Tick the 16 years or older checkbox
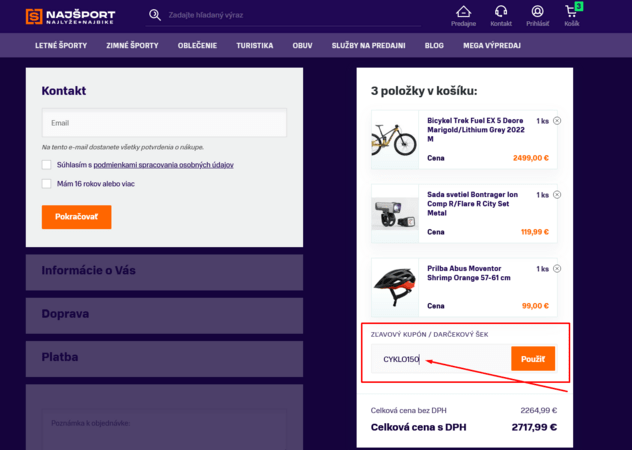632x450 pixels. point(47,184)
